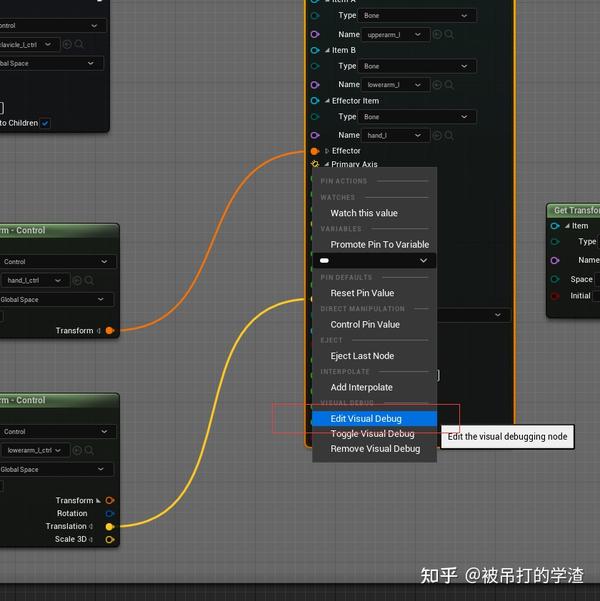The image size is (600, 601).
Task: Click the search icon beside hand_l name
Action: point(449,135)
